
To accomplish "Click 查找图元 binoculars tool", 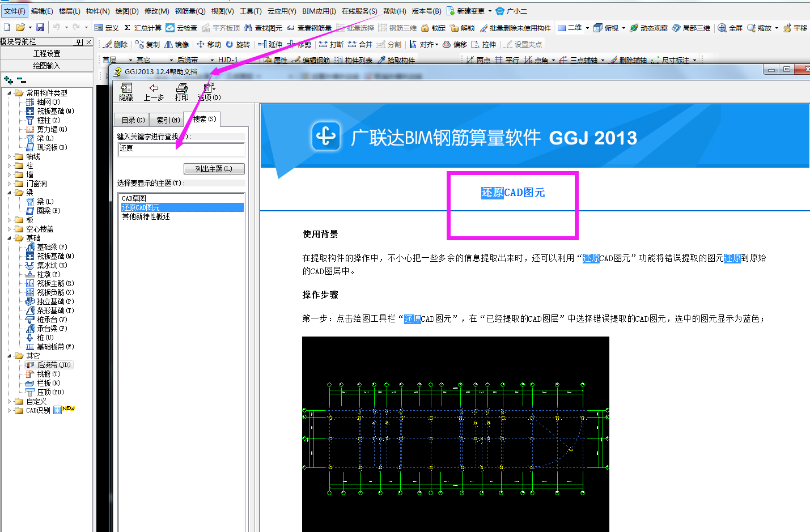I will coord(263,28).
